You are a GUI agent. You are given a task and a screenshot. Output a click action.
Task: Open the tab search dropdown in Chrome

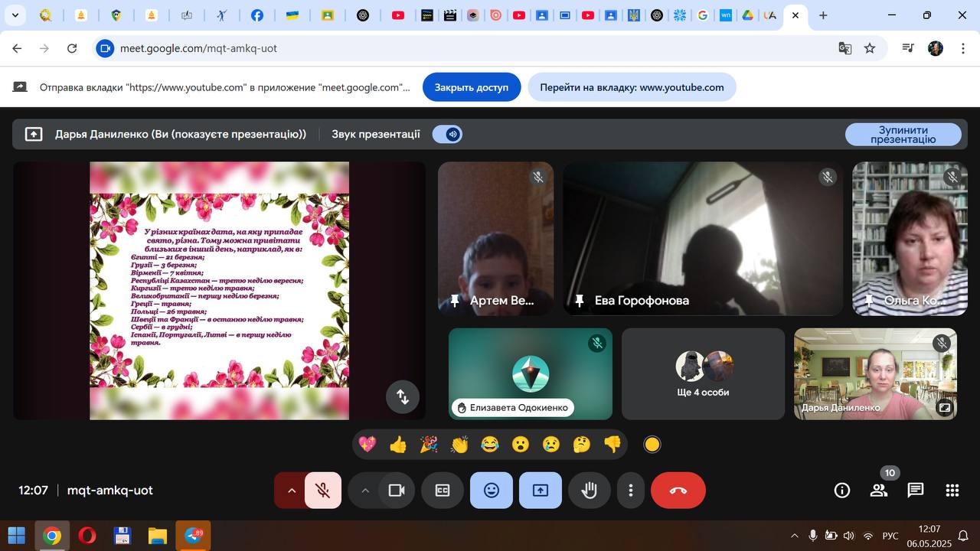pos(15,15)
